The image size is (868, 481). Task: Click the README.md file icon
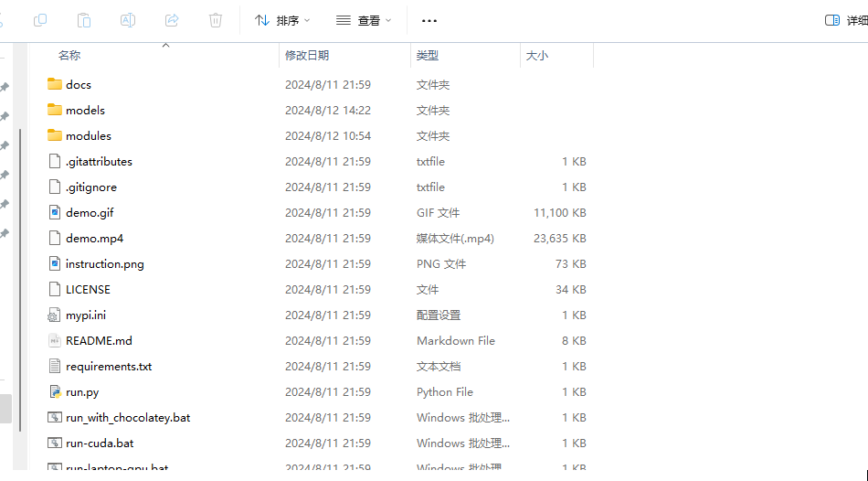pos(55,340)
